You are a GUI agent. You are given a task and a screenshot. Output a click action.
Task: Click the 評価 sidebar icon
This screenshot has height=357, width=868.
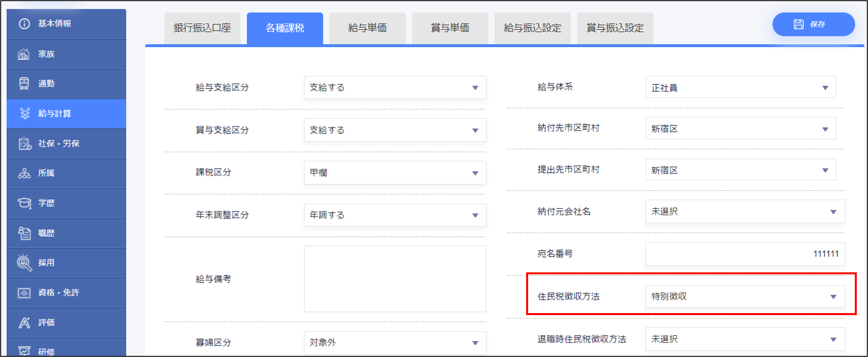pos(24,322)
